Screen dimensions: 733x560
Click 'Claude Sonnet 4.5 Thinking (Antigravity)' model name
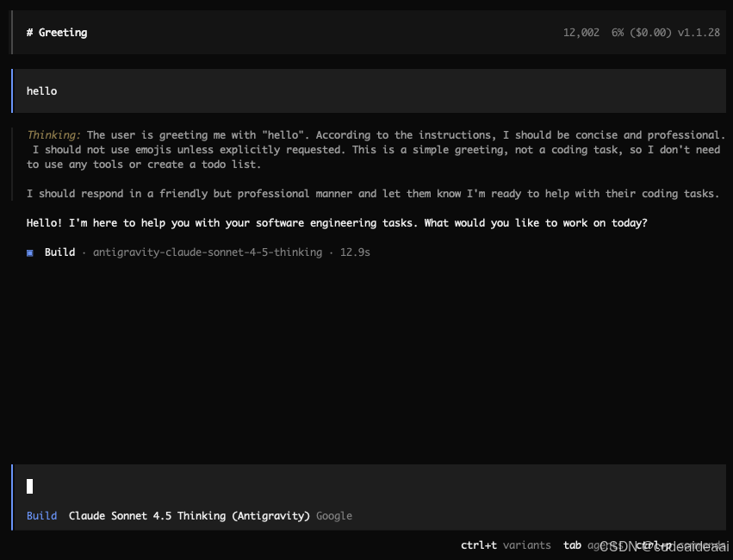tap(189, 515)
